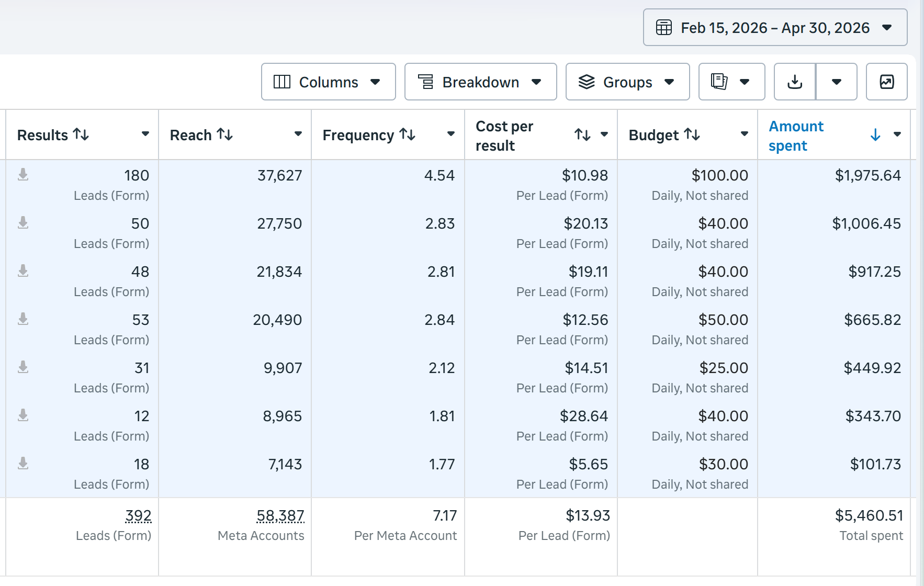Open the reports document icon dropdown
Screen dimensions: 924x586
(x=731, y=82)
